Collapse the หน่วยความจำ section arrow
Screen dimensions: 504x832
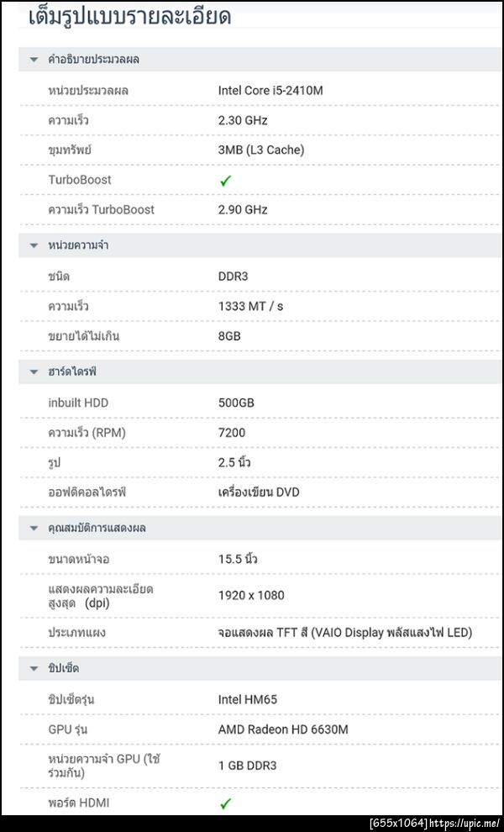[x=34, y=245]
